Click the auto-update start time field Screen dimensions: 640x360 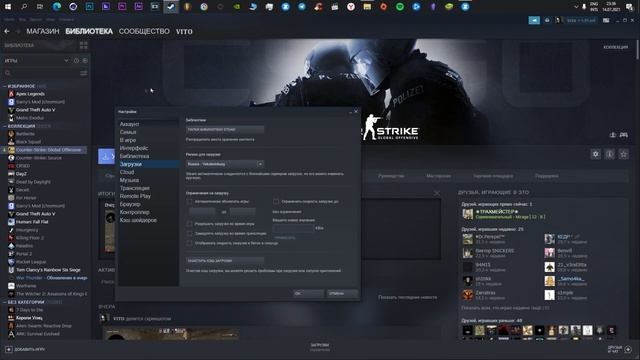coord(202,212)
